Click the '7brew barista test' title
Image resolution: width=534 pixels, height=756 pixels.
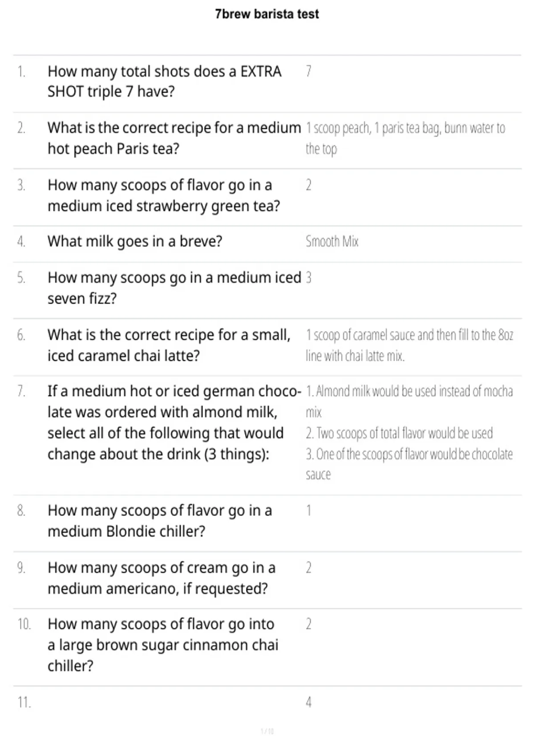(x=267, y=14)
